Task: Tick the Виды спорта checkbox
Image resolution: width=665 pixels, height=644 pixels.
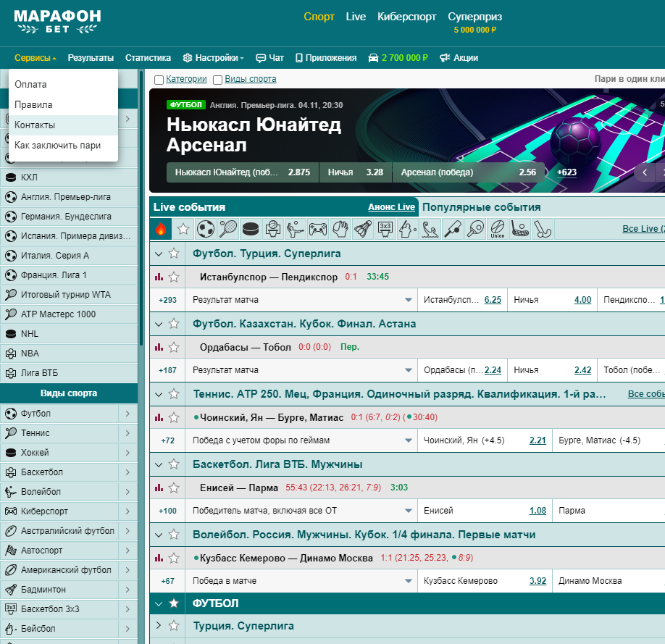Action: 217,80
